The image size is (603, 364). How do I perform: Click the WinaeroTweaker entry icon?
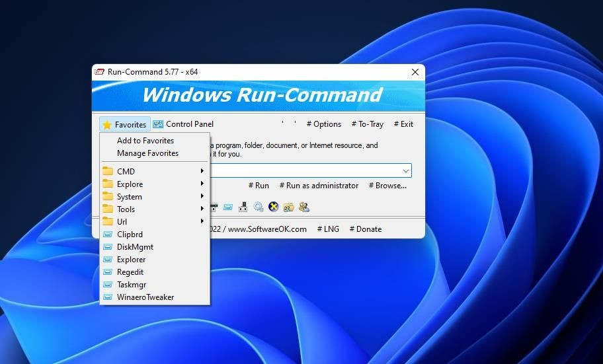point(108,297)
